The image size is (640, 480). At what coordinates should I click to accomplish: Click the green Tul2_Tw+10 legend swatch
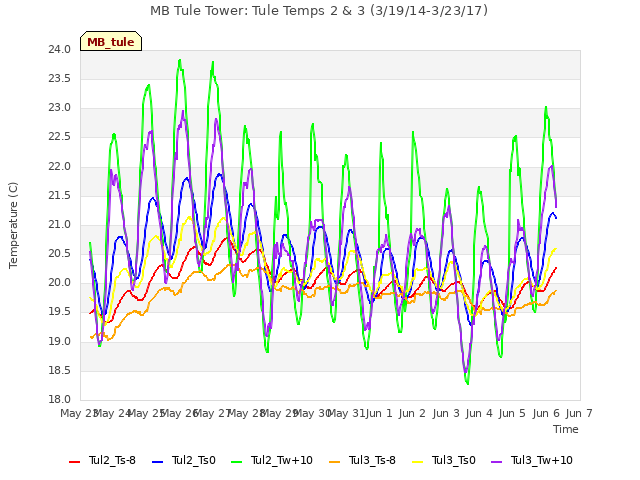(237, 462)
